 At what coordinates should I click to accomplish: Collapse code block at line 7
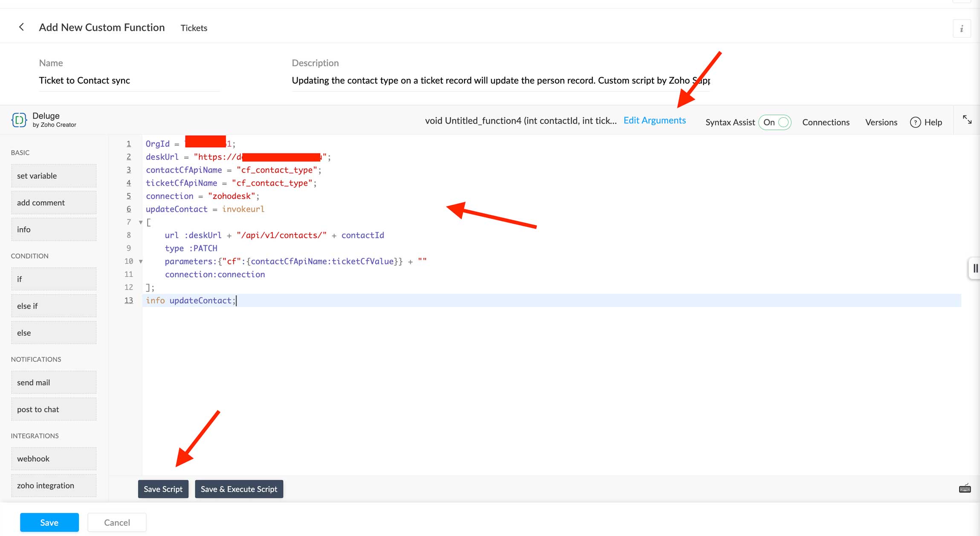pyautogui.click(x=141, y=222)
